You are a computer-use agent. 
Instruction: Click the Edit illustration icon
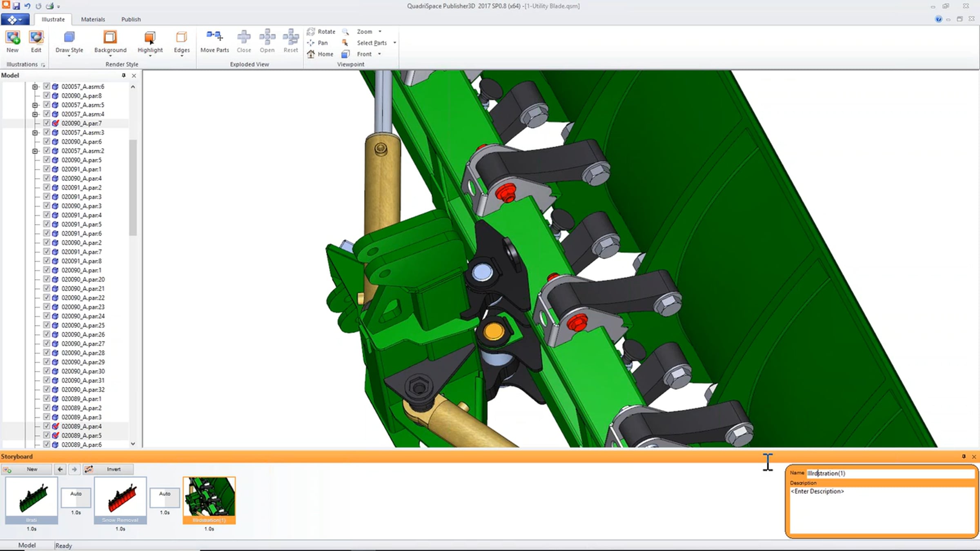pyautogui.click(x=36, y=38)
